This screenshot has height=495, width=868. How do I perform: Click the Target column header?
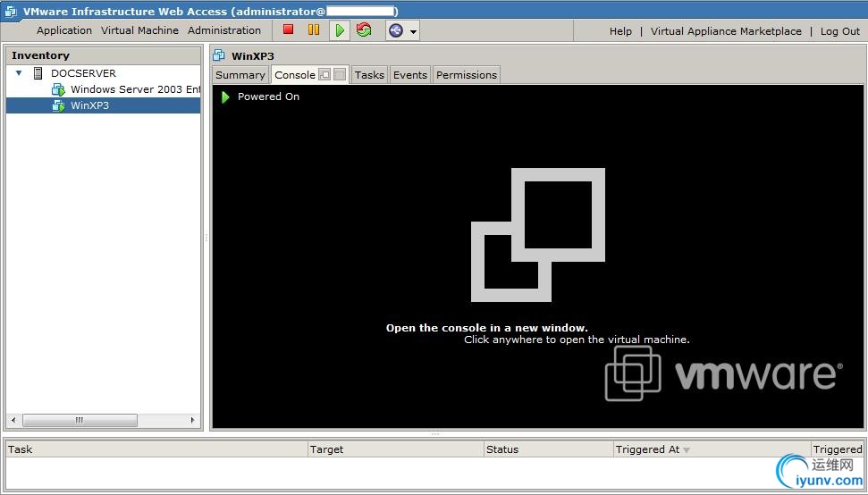[x=395, y=449]
